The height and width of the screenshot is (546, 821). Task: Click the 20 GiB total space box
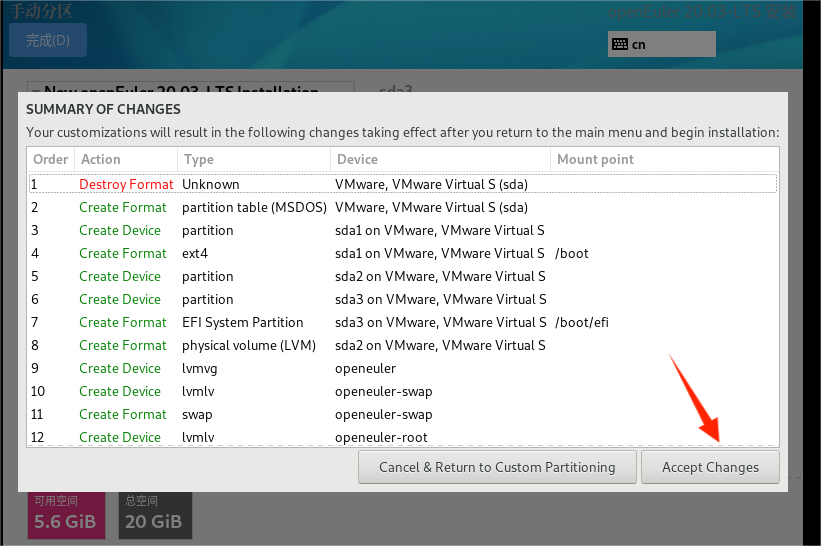click(154, 514)
